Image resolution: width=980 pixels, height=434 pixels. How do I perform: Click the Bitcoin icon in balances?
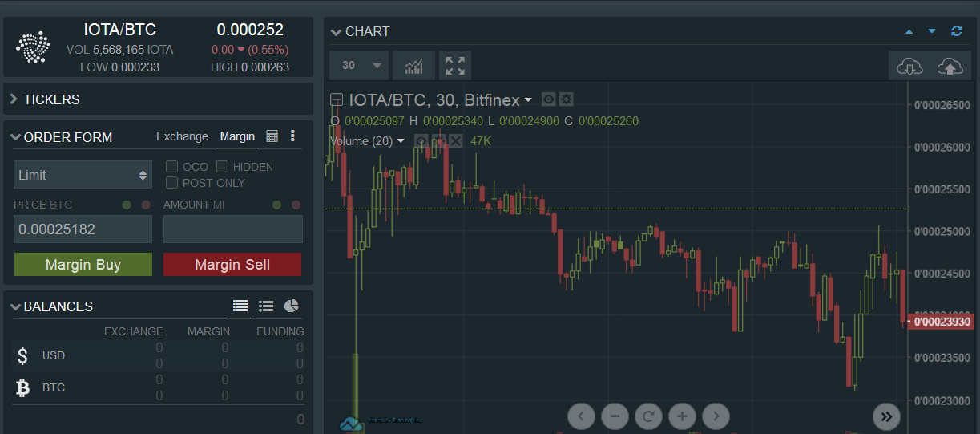[23, 388]
